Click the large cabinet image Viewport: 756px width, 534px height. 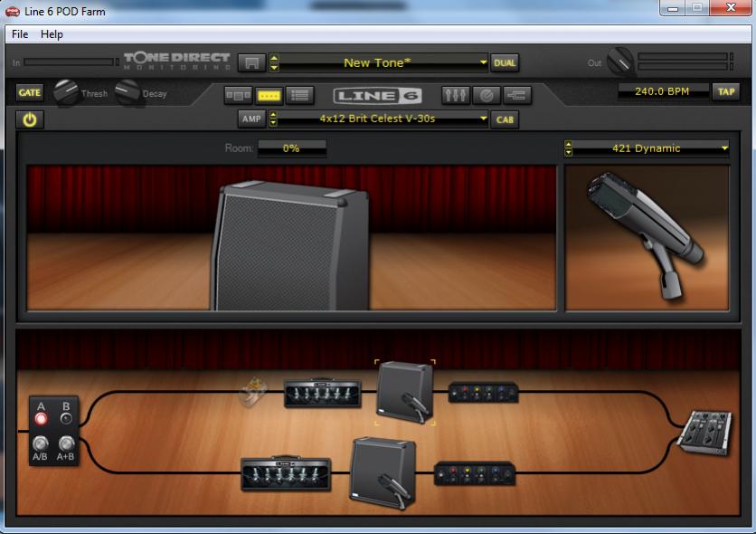coord(290,246)
